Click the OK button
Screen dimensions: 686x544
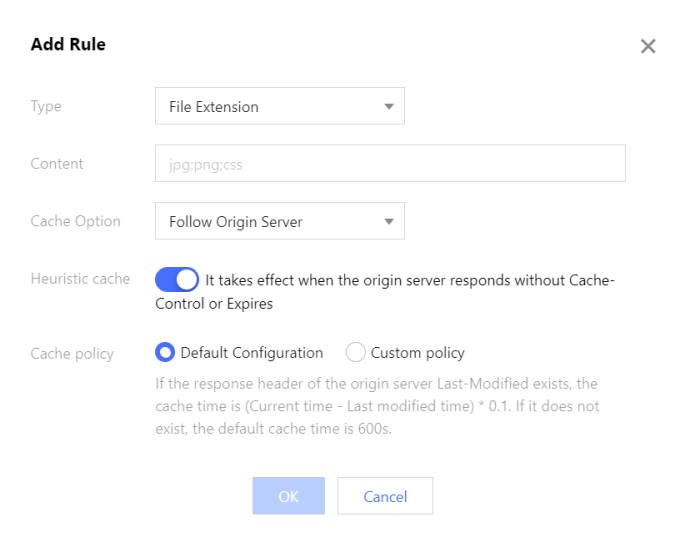[288, 496]
